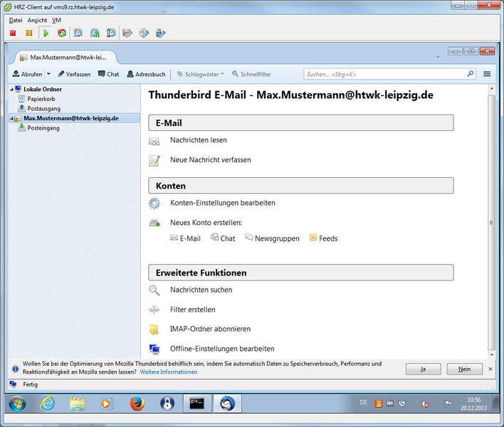Viewport: 504px width, 427px height.
Task: Open Weitere Informationen link
Action: pyautogui.click(x=169, y=372)
